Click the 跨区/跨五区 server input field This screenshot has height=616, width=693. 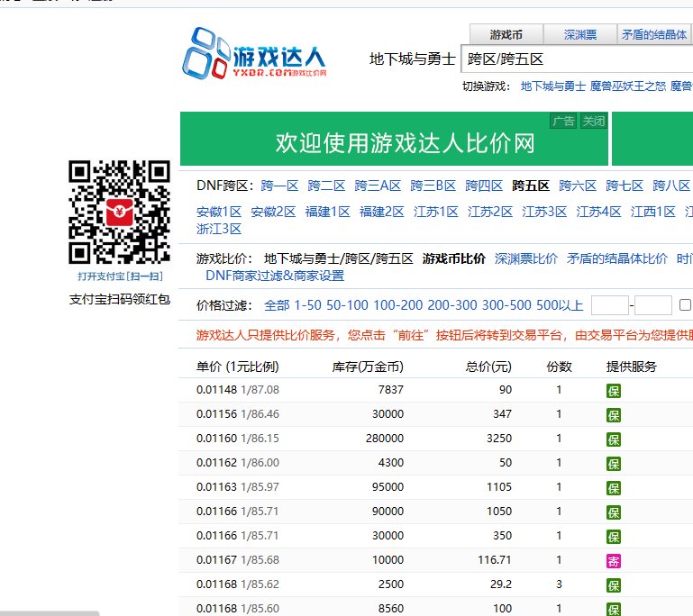pyautogui.click(x=577, y=59)
